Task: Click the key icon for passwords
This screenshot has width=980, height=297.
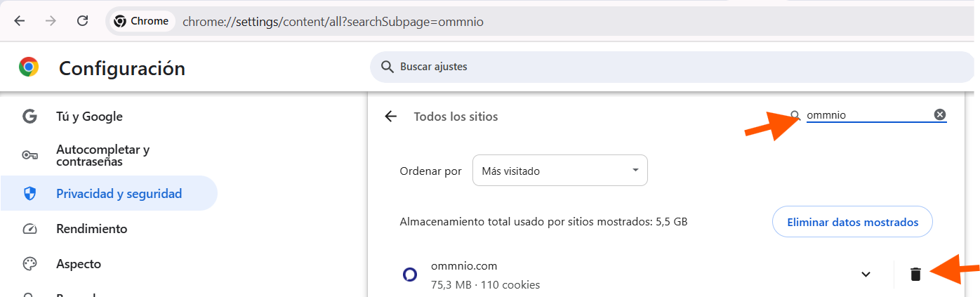Action: coord(29,155)
